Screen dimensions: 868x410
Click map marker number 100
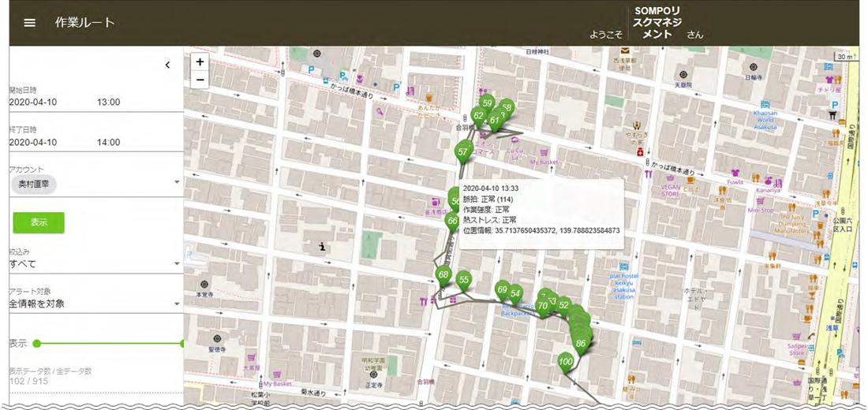pyautogui.click(x=565, y=361)
